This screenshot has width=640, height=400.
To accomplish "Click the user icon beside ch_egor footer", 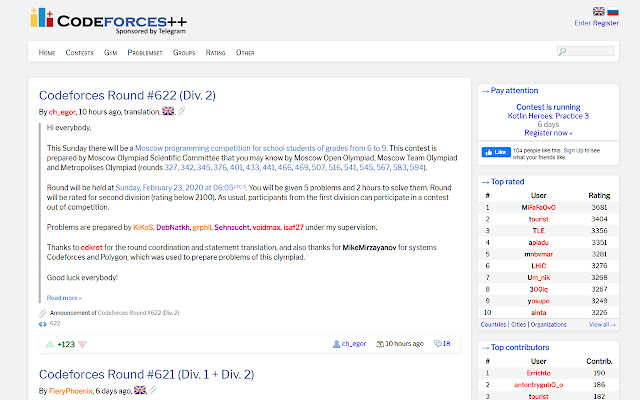I will (336, 344).
